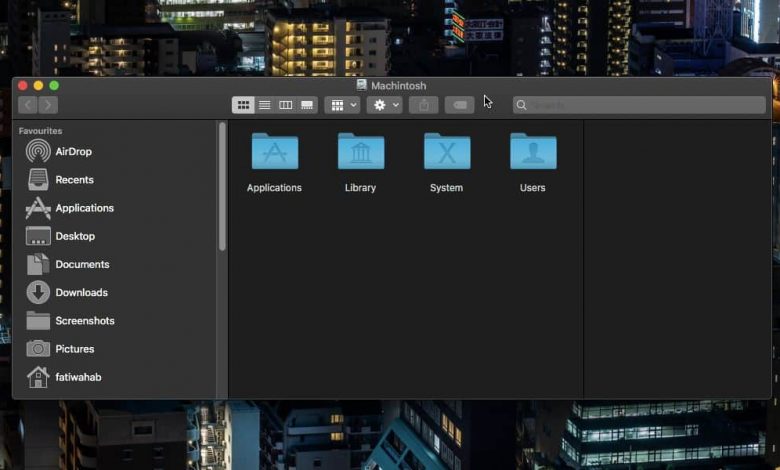Select Recents in Favourites

point(60,180)
